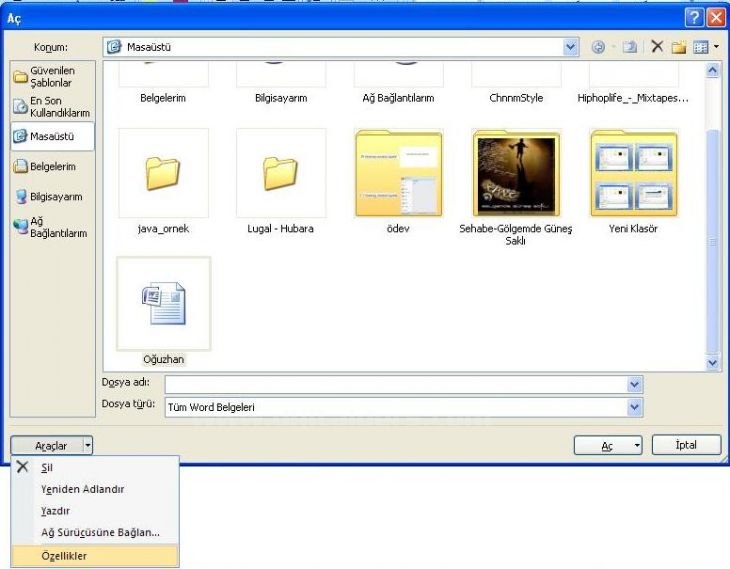Select Güvenilen Şablonlar in the sidebar
The image size is (730, 569).
coord(52,77)
